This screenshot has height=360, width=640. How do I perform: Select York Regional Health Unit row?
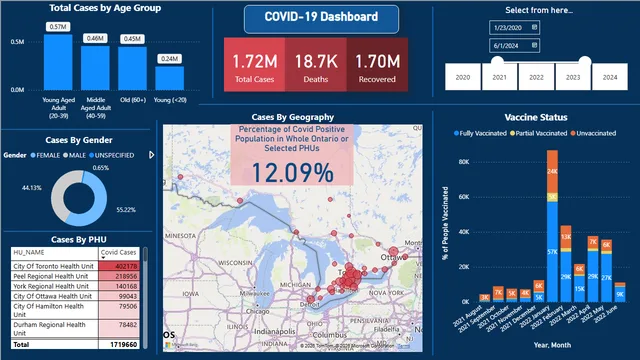[x=76, y=286]
